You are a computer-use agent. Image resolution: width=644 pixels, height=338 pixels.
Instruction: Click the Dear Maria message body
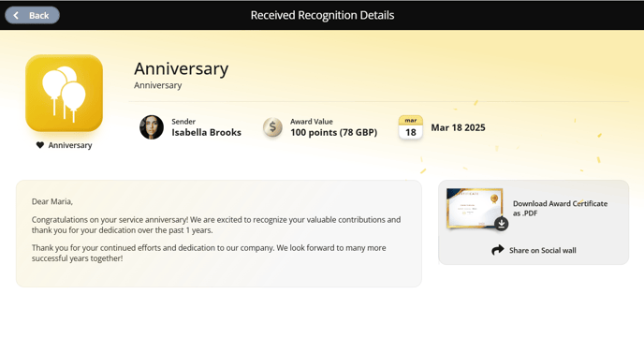219,234
